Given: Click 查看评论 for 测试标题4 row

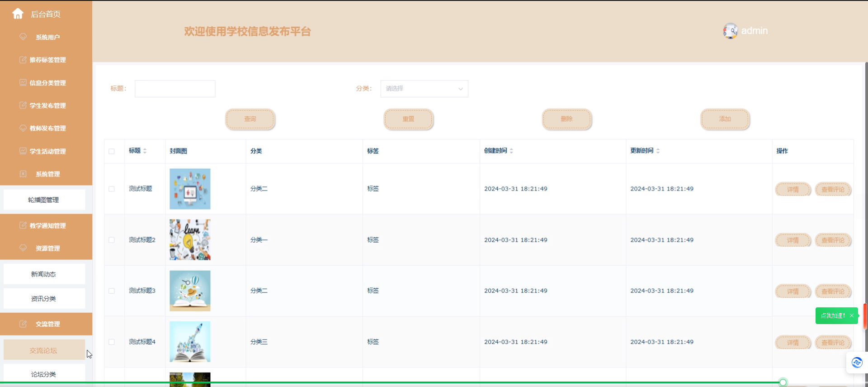Looking at the screenshot, I should [833, 343].
